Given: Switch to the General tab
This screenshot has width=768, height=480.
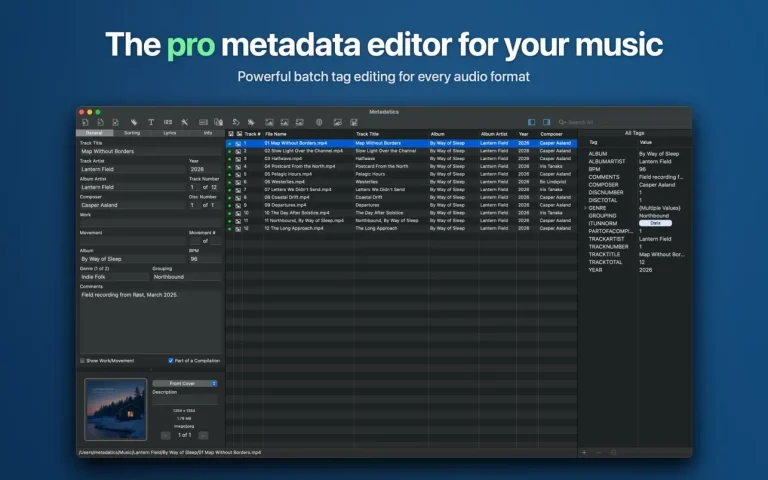Looking at the screenshot, I should pyautogui.click(x=95, y=133).
